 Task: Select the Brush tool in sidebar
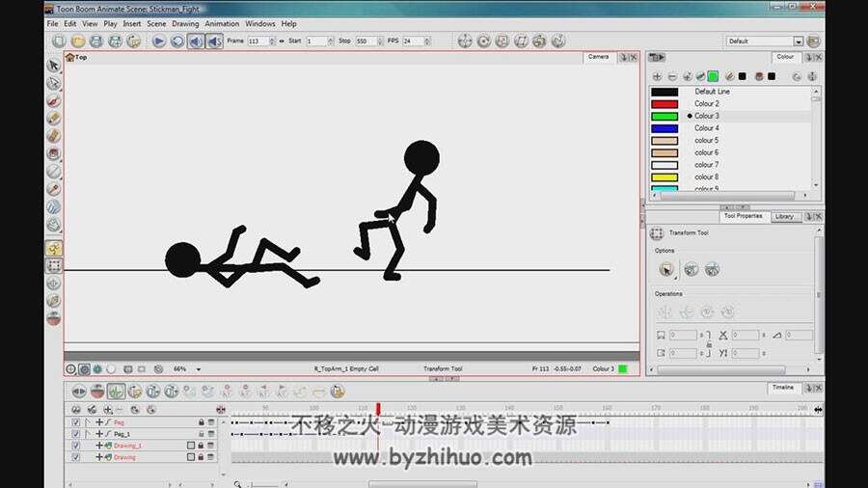(x=54, y=101)
